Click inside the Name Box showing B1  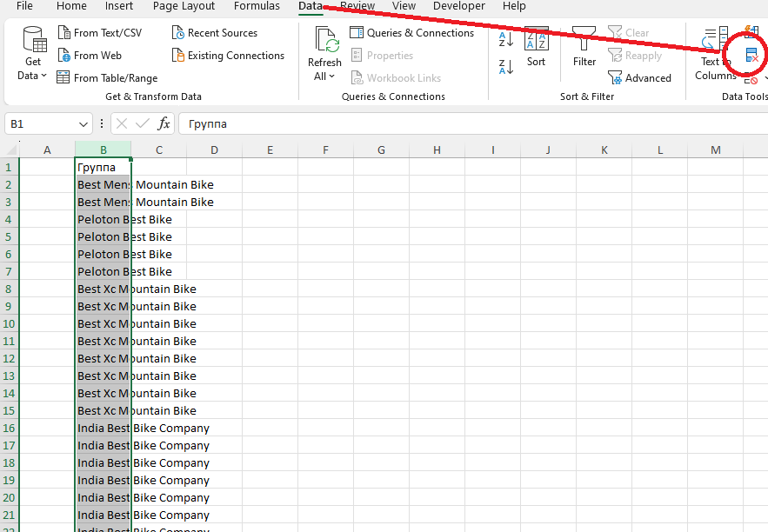(41, 123)
